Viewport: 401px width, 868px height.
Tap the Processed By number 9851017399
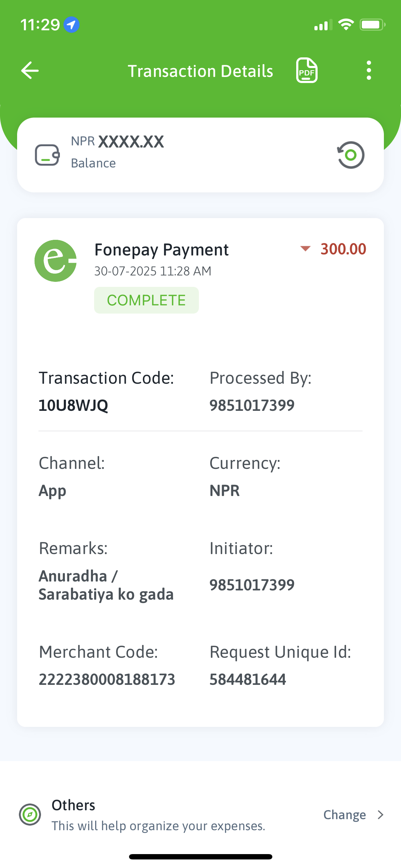pyautogui.click(x=252, y=405)
